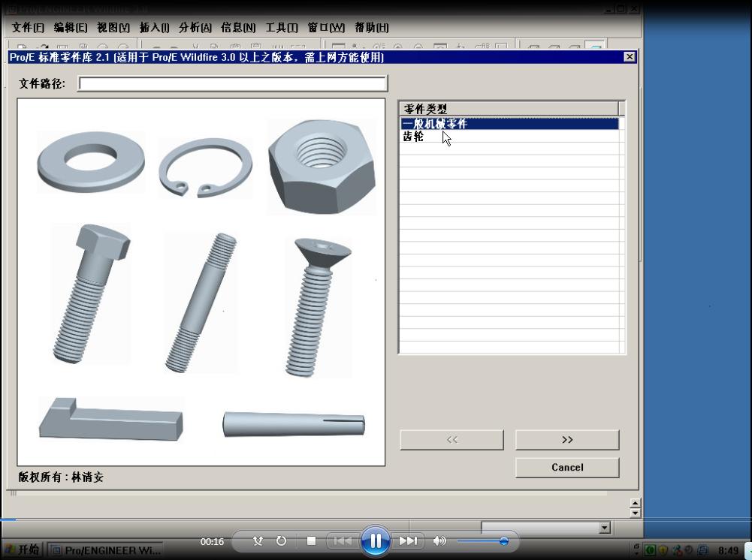
Task: Click the gib-head key image
Action: pyautogui.click(x=110, y=419)
